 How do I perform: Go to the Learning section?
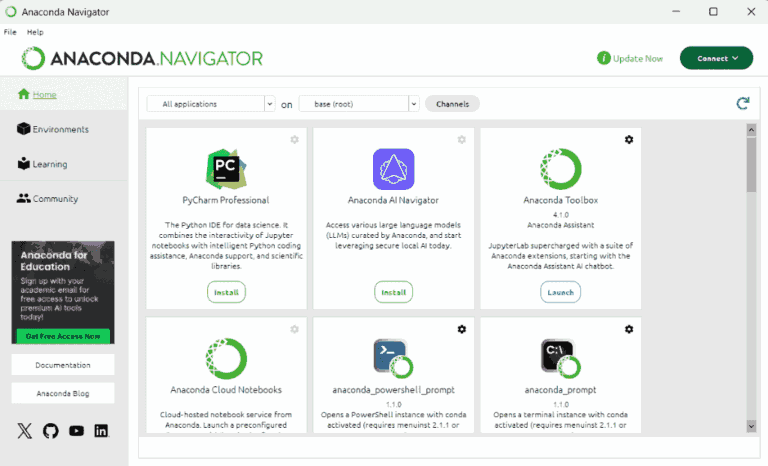tap(50, 164)
